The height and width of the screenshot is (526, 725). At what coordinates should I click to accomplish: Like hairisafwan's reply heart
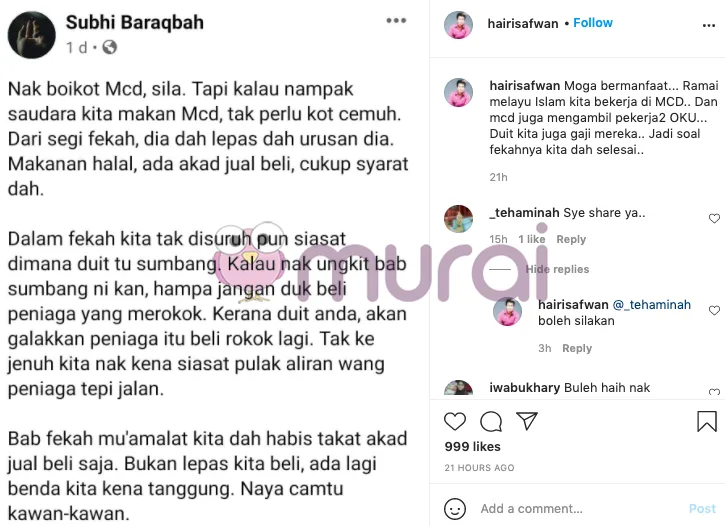tap(714, 310)
